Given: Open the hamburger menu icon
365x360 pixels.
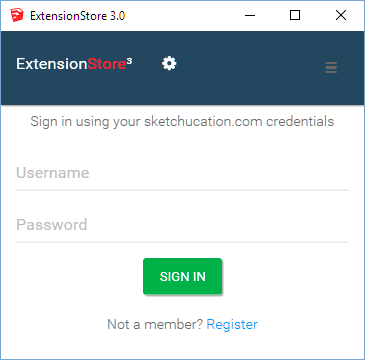Looking at the screenshot, I should [x=331, y=68].
